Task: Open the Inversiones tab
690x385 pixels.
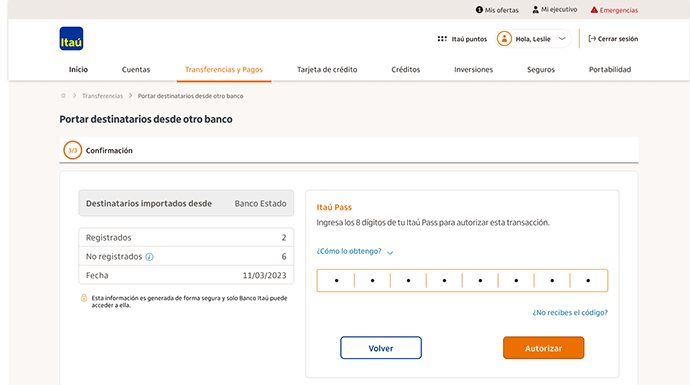Action: coord(473,70)
